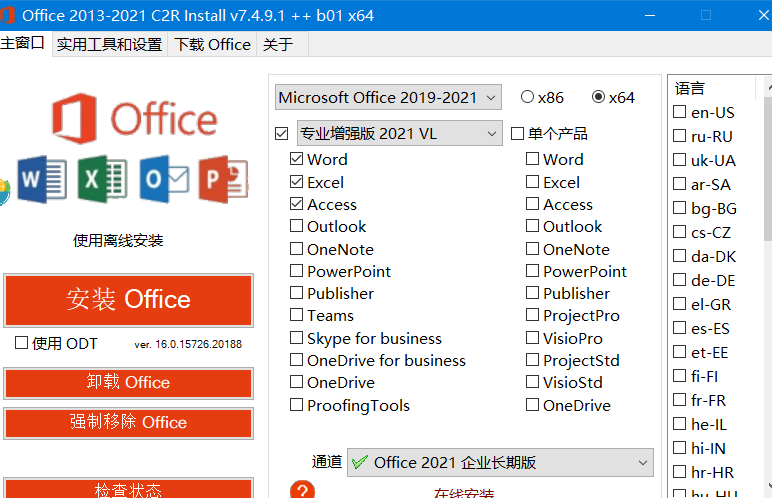Minimize the installer window
Screen dimensions: 772x498
pos(650,15)
